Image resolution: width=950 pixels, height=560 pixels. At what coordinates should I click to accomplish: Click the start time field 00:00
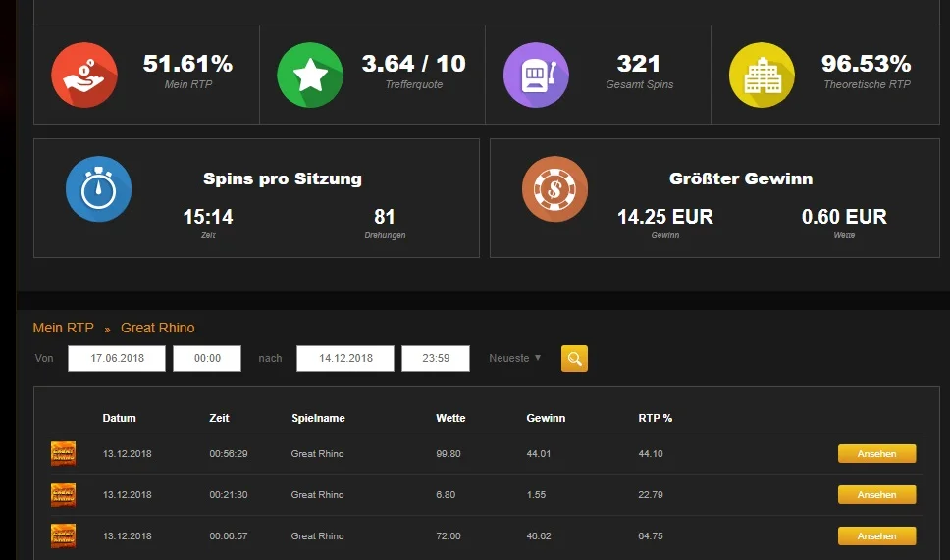coord(207,358)
